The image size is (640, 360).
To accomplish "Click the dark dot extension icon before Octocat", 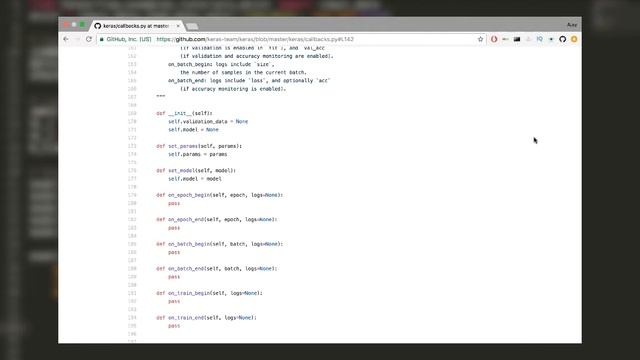I will [551, 39].
